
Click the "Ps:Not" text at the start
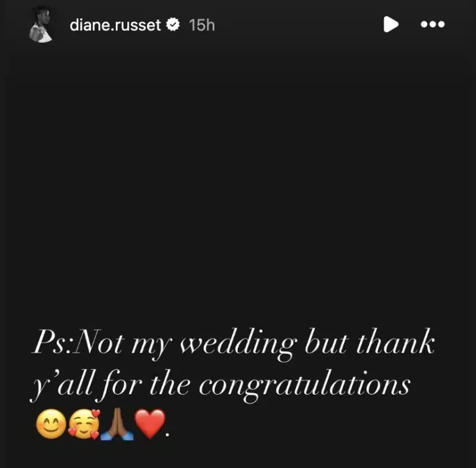click(x=78, y=342)
